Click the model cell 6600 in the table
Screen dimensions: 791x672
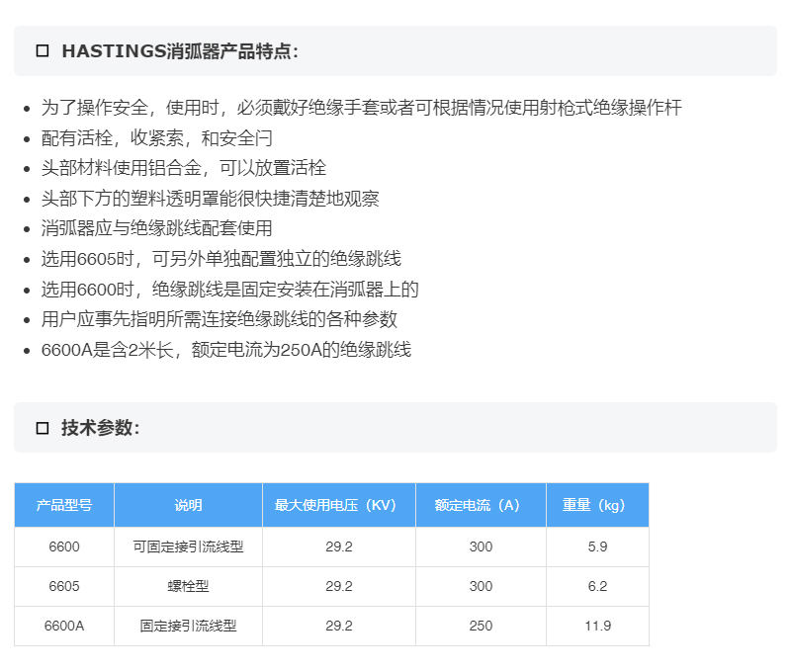(64, 546)
